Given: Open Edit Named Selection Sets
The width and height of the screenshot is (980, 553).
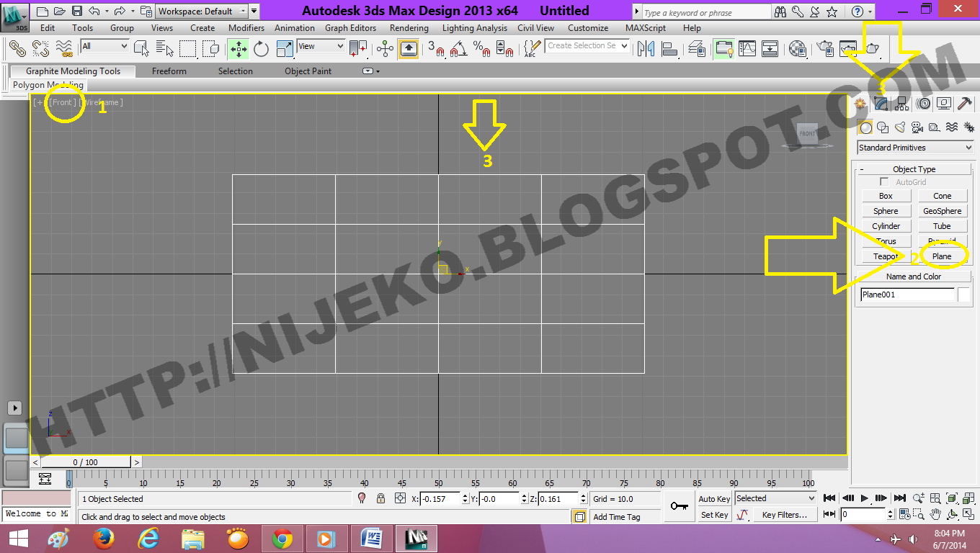Looking at the screenshot, I should [x=532, y=48].
